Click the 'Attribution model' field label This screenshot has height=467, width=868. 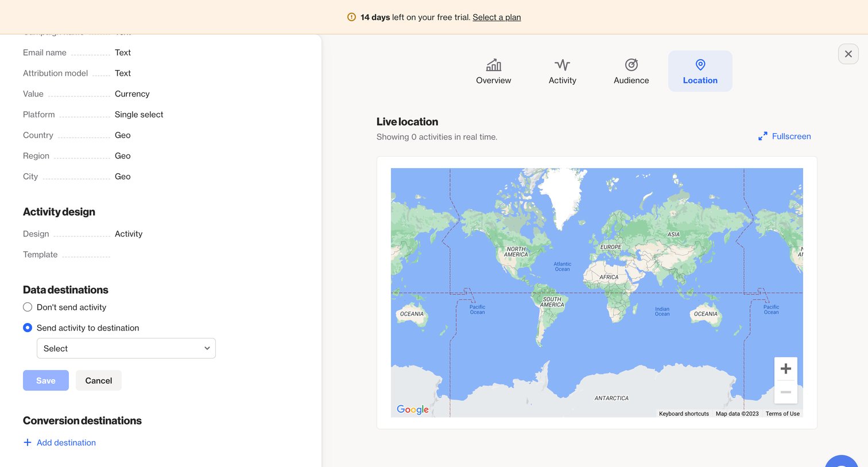[55, 73]
